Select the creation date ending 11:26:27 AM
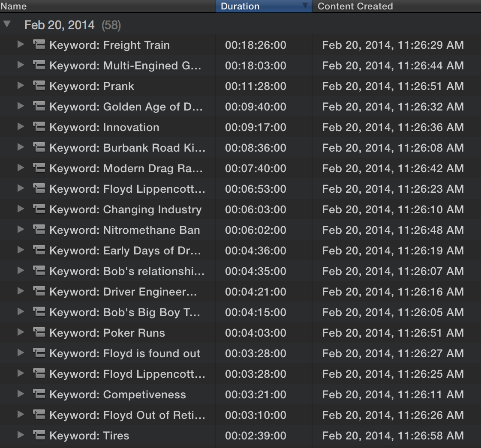 pyautogui.click(x=393, y=353)
